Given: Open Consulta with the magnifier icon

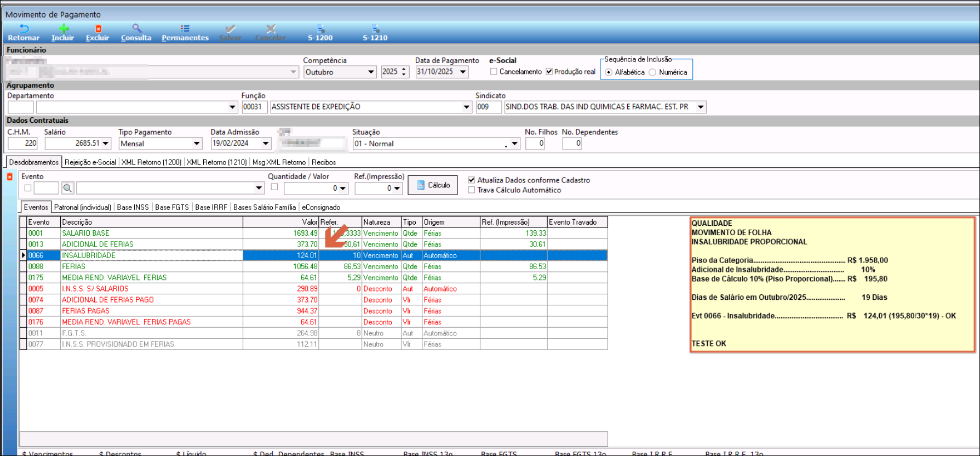Looking at the screenshot, I should click(x=136, y=29).
